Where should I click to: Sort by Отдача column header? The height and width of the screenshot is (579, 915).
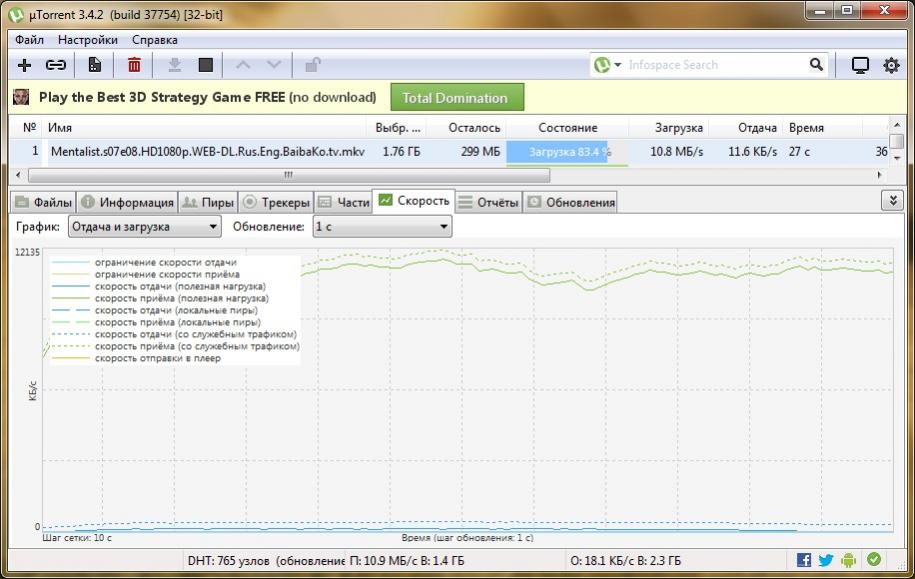[757, 128]
